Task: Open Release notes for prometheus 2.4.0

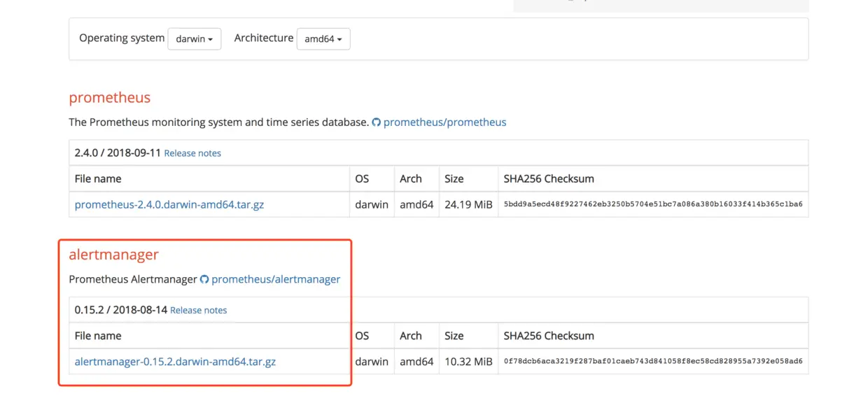Action: pos(192,153)
